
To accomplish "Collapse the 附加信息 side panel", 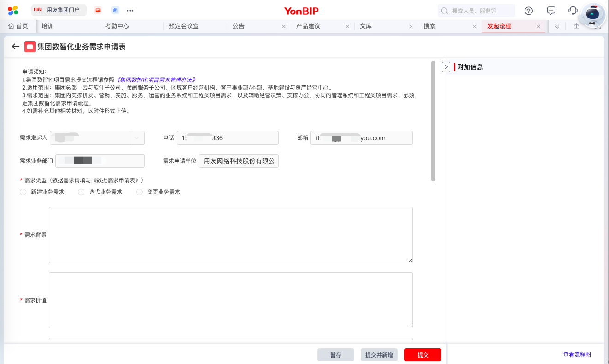I will 446,67.
